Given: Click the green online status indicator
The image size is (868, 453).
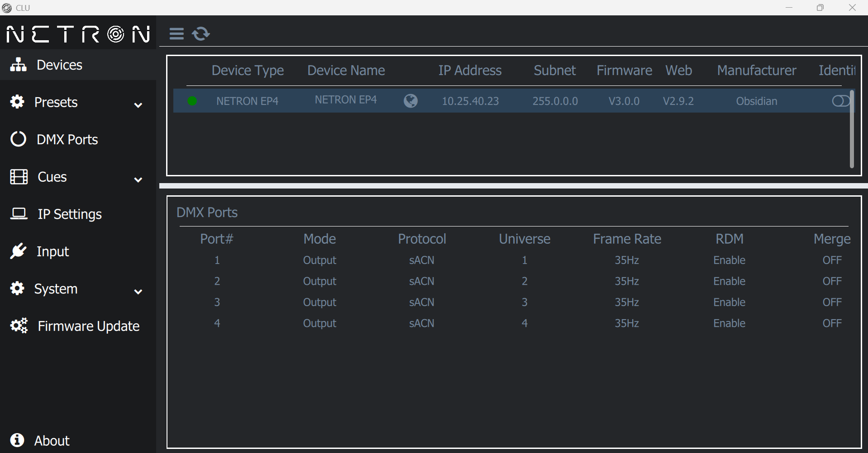Looking at the screenshot, I should [x=192, y=101].
